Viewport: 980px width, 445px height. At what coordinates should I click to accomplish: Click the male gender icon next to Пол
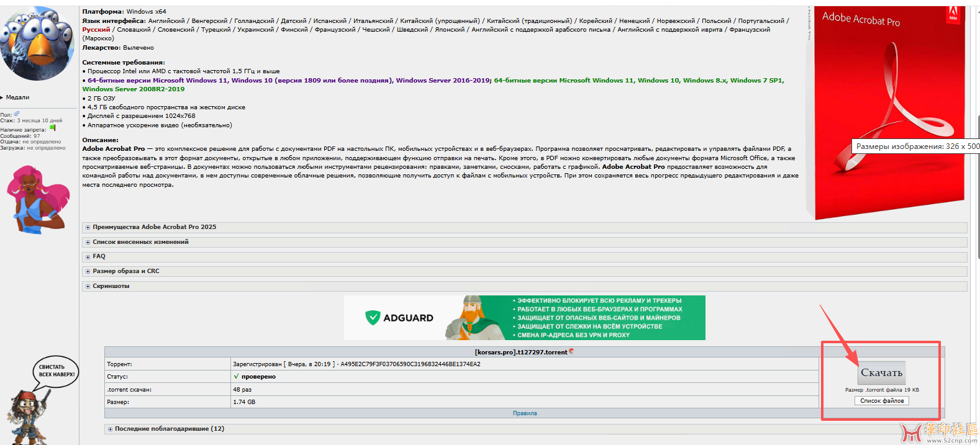pos(16,114)
